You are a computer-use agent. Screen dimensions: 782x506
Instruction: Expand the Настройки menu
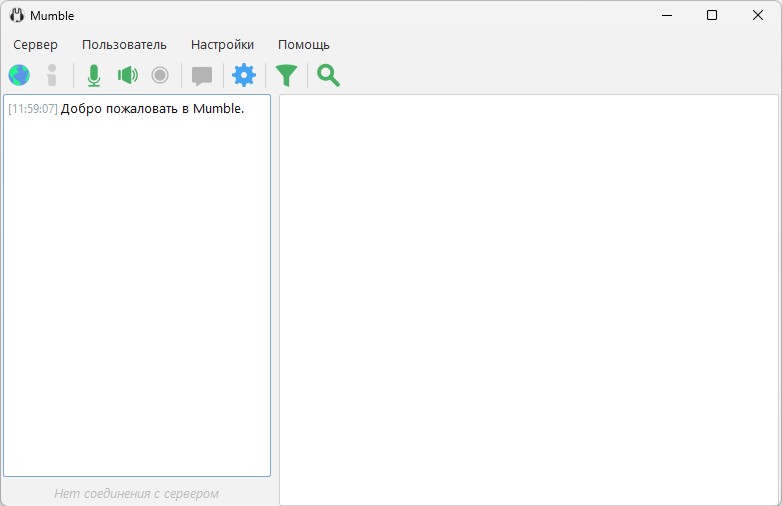[222, 44]
